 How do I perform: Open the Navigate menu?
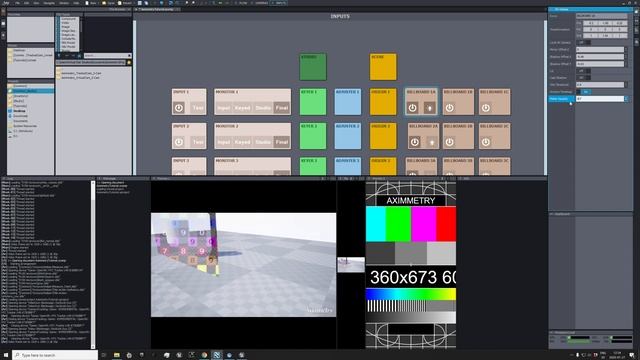[49, 3]
